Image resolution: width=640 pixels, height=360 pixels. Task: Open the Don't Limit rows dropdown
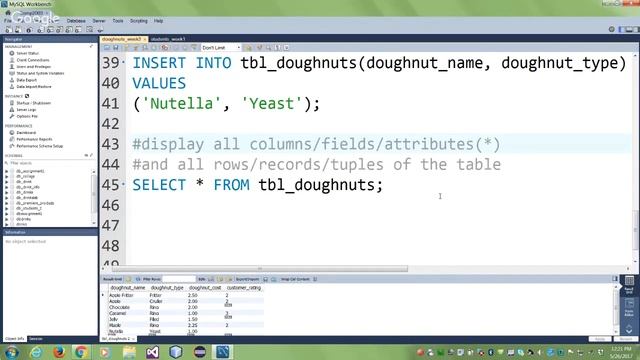coord(221,48)
